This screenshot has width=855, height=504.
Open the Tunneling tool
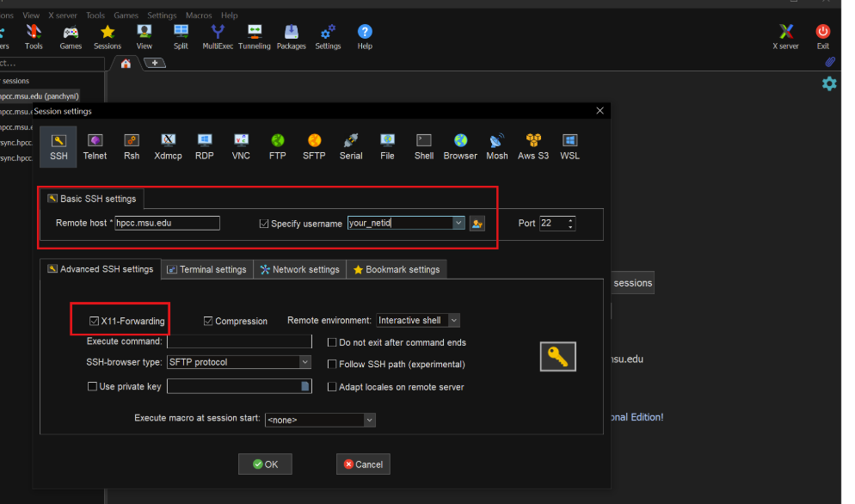(x=255, y=37)
